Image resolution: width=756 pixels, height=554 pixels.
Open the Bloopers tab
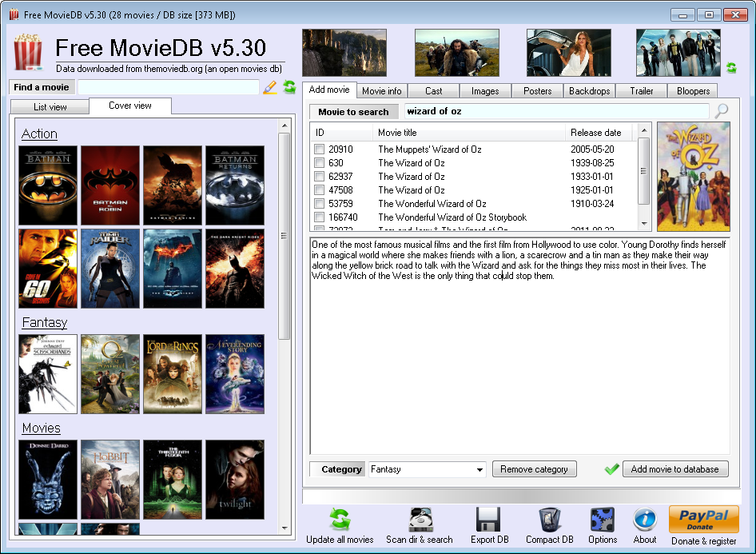pyautogui.click(x=694, y=91)
